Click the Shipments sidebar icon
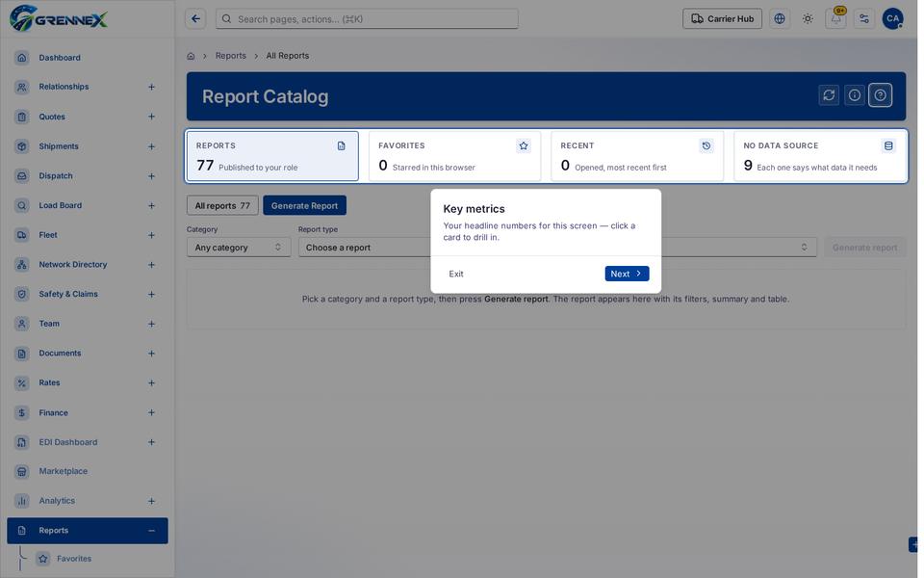 pos(22,146)
